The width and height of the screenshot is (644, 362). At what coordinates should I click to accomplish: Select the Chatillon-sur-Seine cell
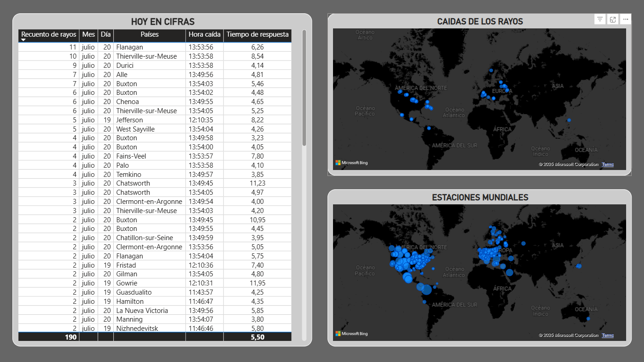coord(150,238)
